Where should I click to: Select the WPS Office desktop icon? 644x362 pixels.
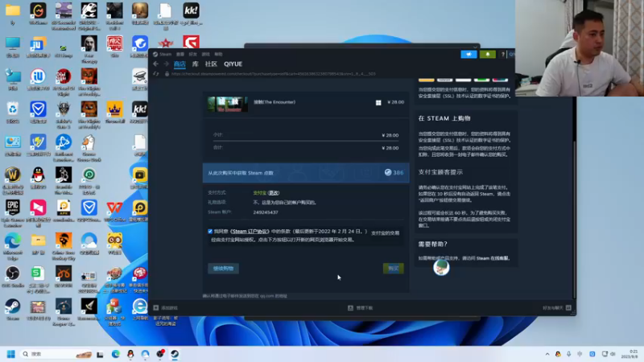click(114, 211)
